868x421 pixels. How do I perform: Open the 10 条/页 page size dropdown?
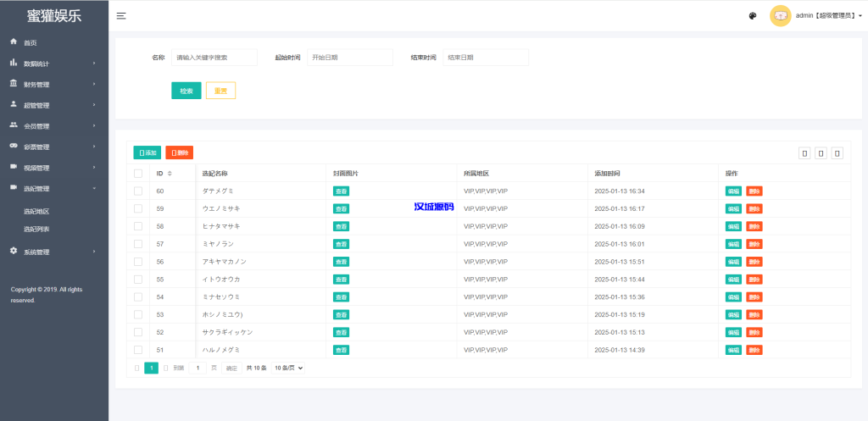point(288,368)
